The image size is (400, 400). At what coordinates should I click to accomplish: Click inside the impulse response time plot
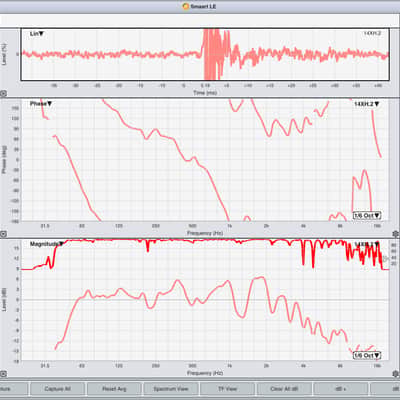205,54
